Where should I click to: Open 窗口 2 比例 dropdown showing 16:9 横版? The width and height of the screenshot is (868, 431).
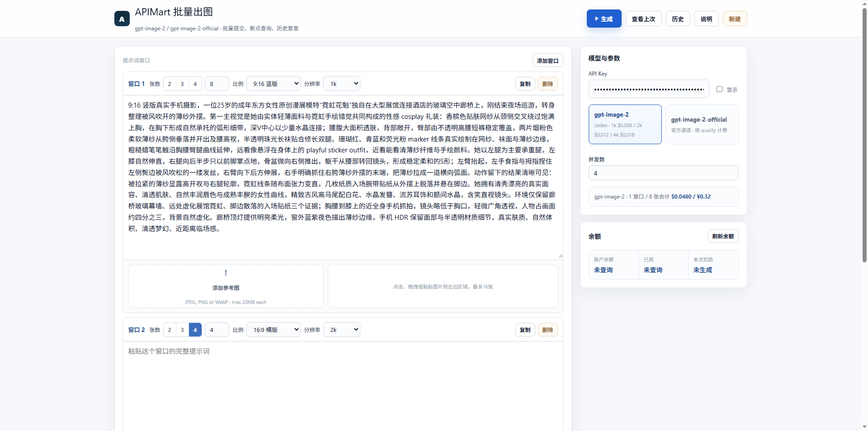click(274, 330)
